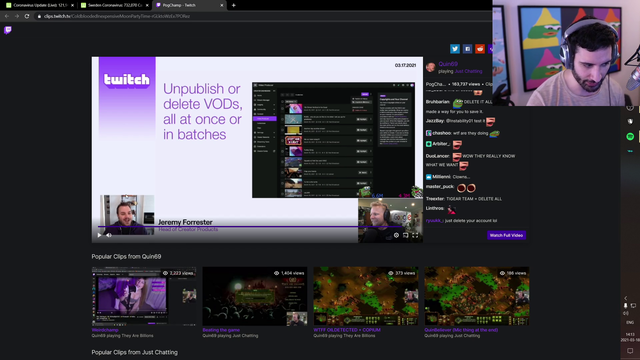Viewport: 640px width, 360px height.
Task: Open the Quin69 avatar picture
Action: pos(431,67)
